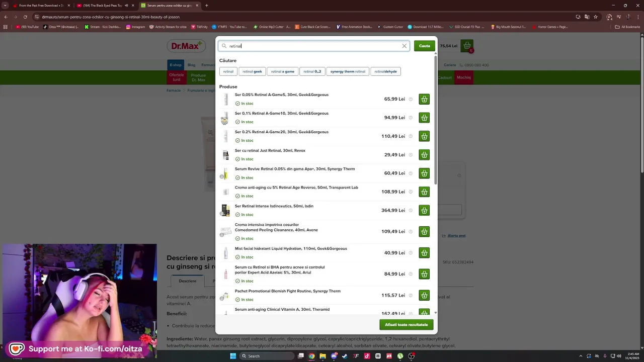Image resolution: width=644 pixels, height=362 pixels.
Task: Add Ser 0.2% Retinal A-Game20 to cart
Action: 424,136
